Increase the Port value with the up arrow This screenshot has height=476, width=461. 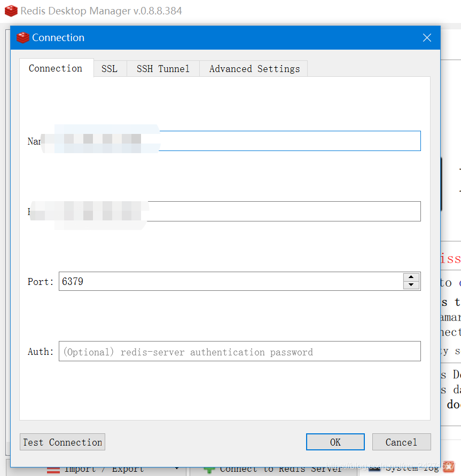[x=410, y=277]
